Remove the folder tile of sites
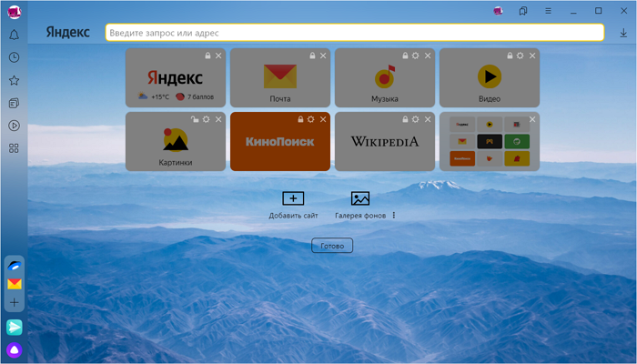The image size is (637, 364). point(532,119)
